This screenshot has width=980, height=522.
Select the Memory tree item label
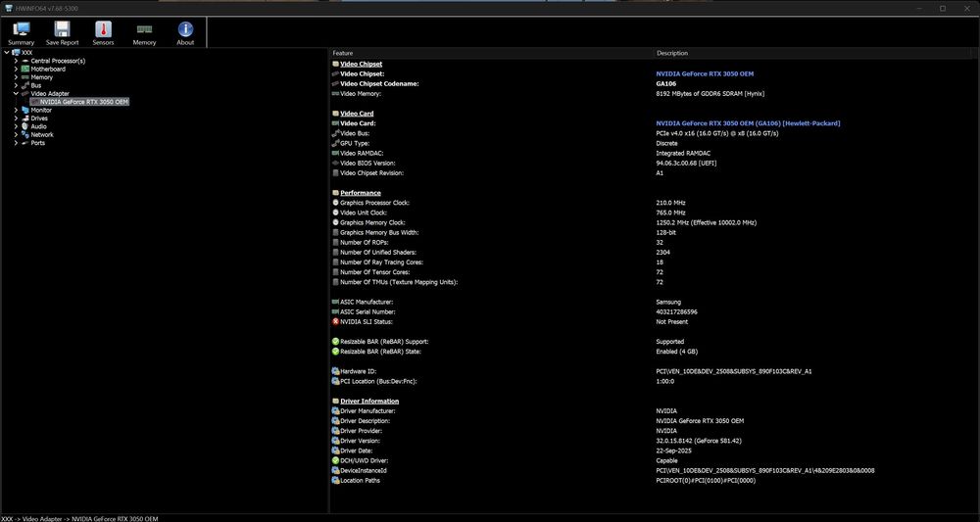coord(42,77)
